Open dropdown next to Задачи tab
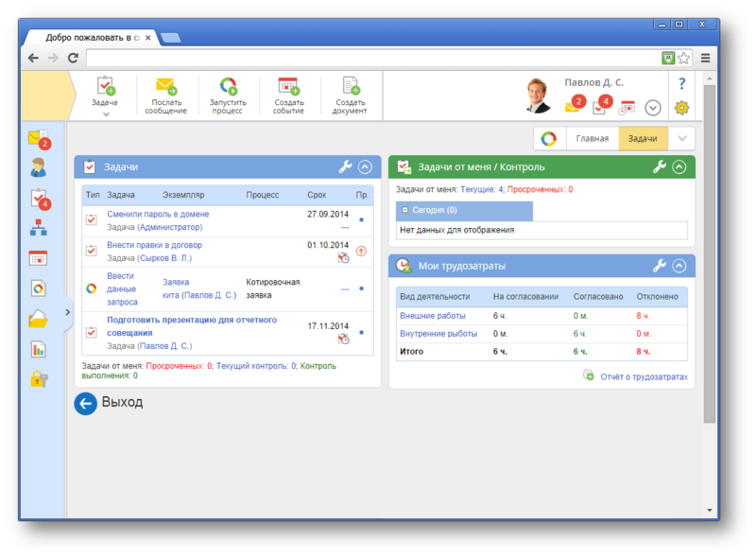 pyautogui.click(x=681, y=139)
